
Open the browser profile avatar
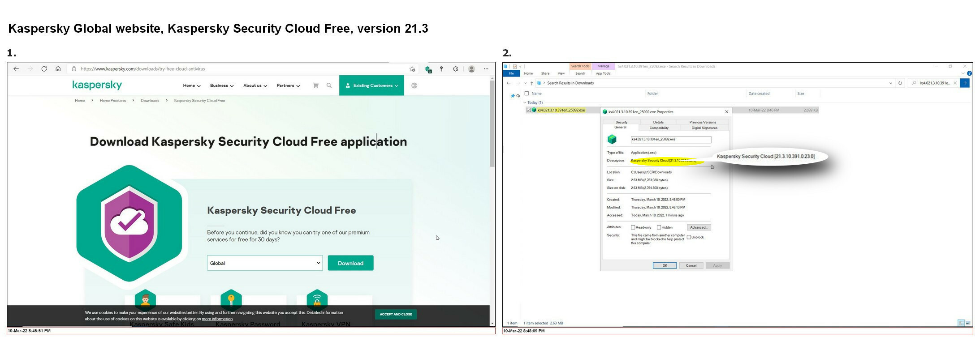[471, 69]
